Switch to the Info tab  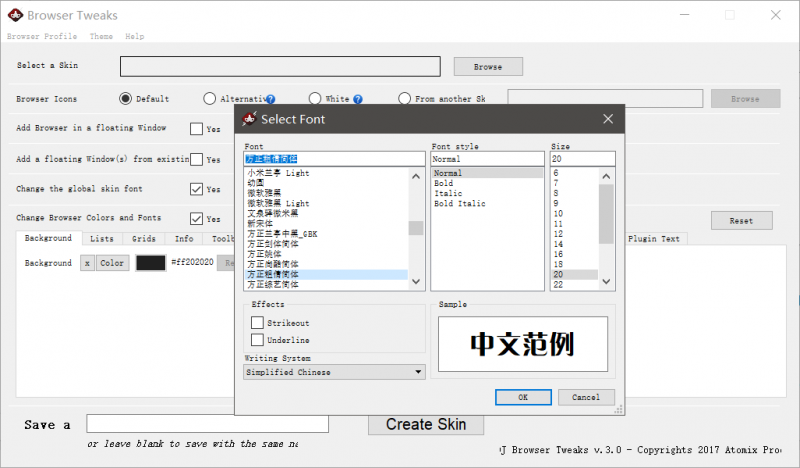click(x=184, y=238)
